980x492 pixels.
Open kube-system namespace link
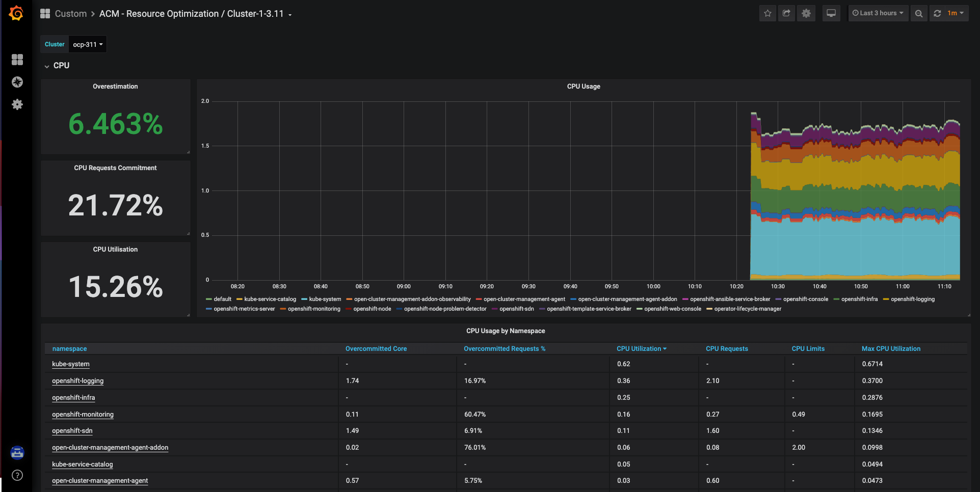71,364
